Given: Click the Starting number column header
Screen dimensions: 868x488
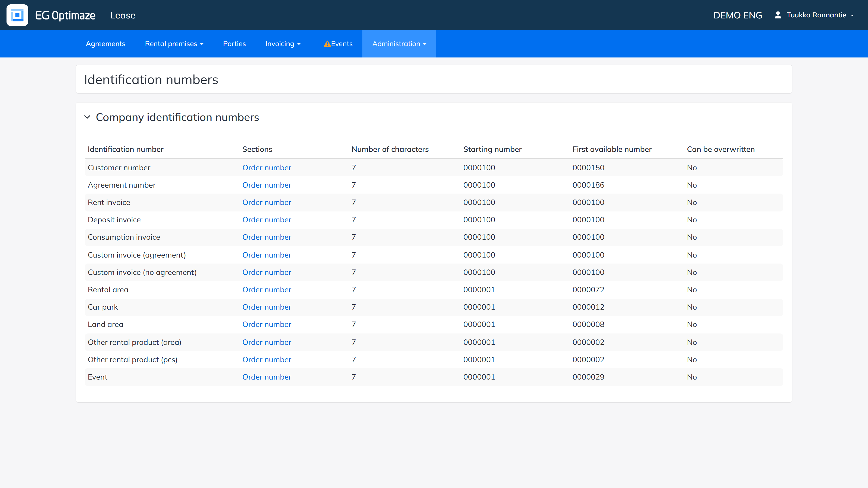Looking at the screenshot, I should click(x=492, y=149).
